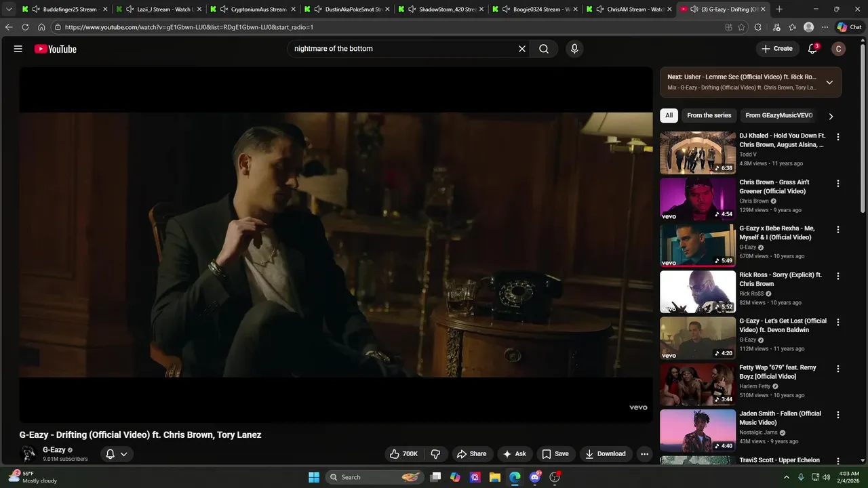Click the YouTube search input field
This screenshot has height=488, width=868.
tap(403, 49)
